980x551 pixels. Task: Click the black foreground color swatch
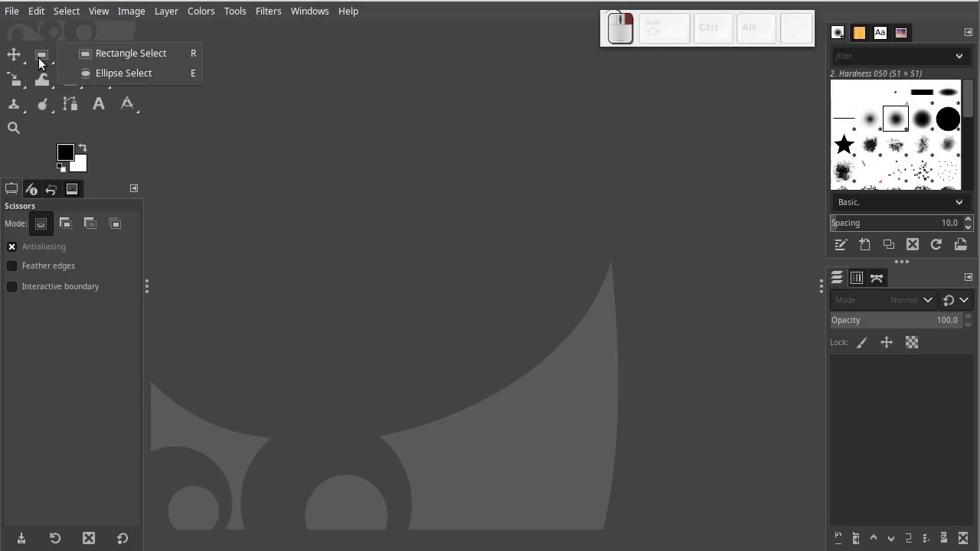pyautogui.click(x=64, y=152)
